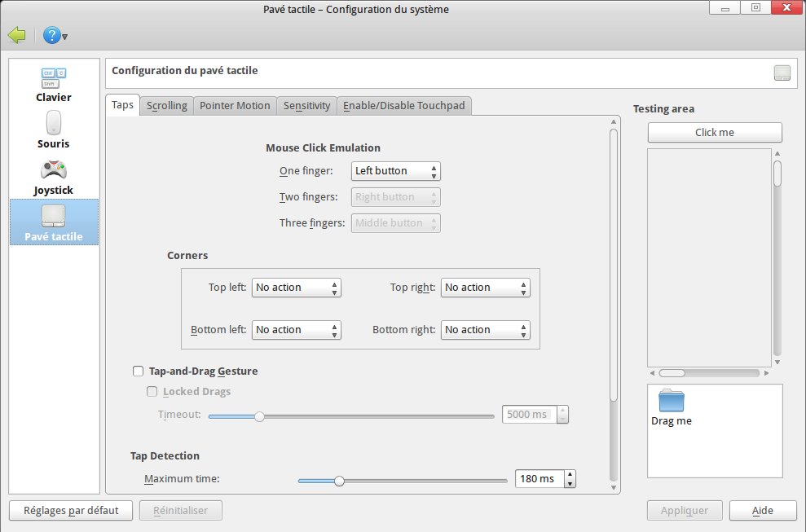Enable the Tap-and-Drag Gesture checkbox
The image size is (806, 532).
pos(139,372)
